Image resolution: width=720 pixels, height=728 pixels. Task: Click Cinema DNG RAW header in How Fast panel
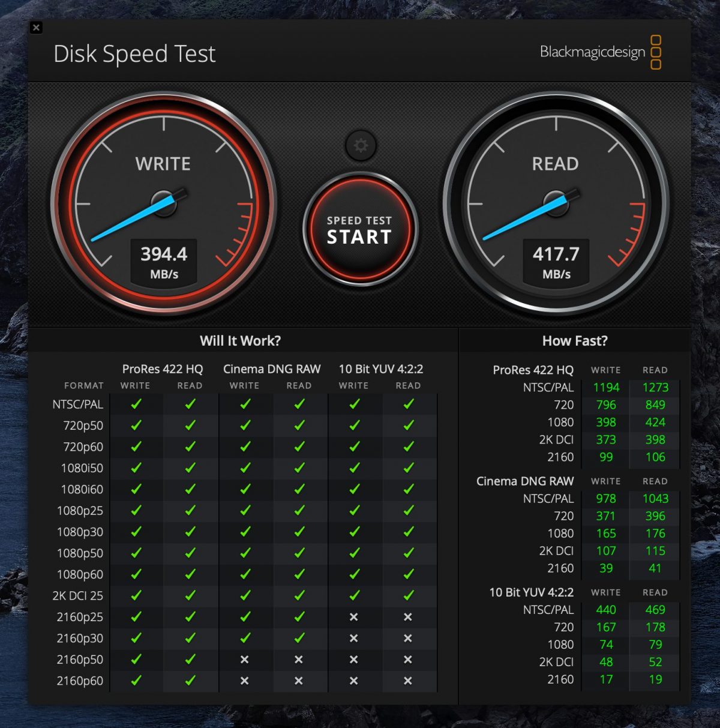pyautogui.click(x=525, y=481)
